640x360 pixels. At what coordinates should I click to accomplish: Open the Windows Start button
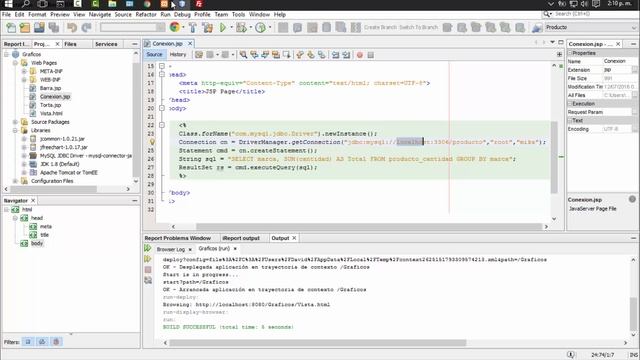(x=8, y=4)
